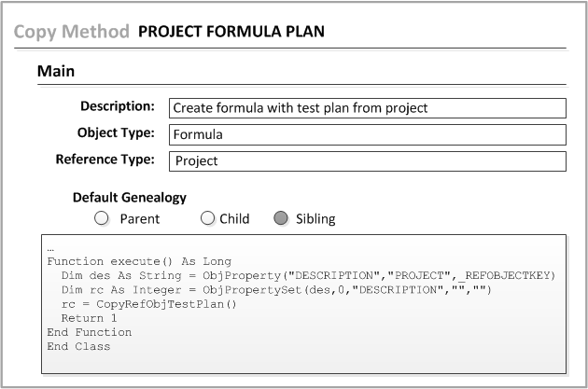Click the PROJECT FORMULA PLAN title
588x389 pixels.
[231, 32]
